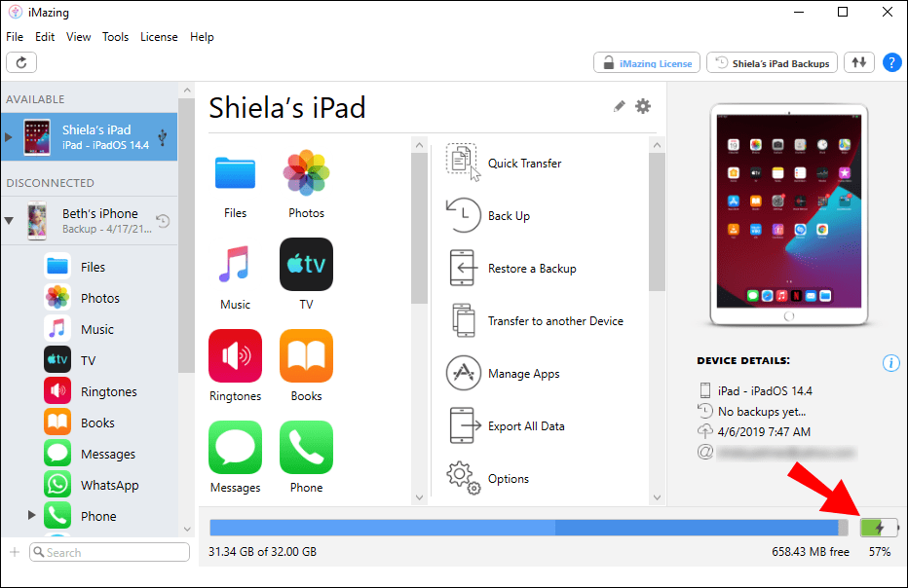This screenshot has height=588, width=908.
Task: Click the storage usage bar
Action: 529,528
